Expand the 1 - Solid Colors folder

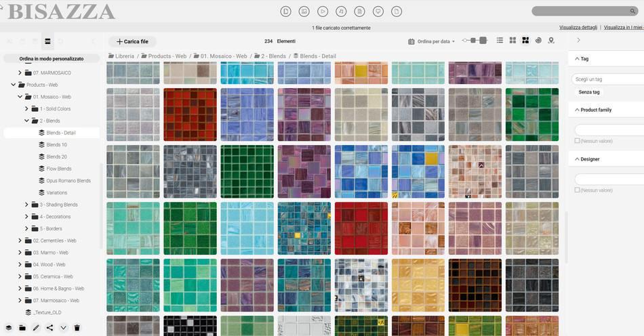tap(26, 108)
